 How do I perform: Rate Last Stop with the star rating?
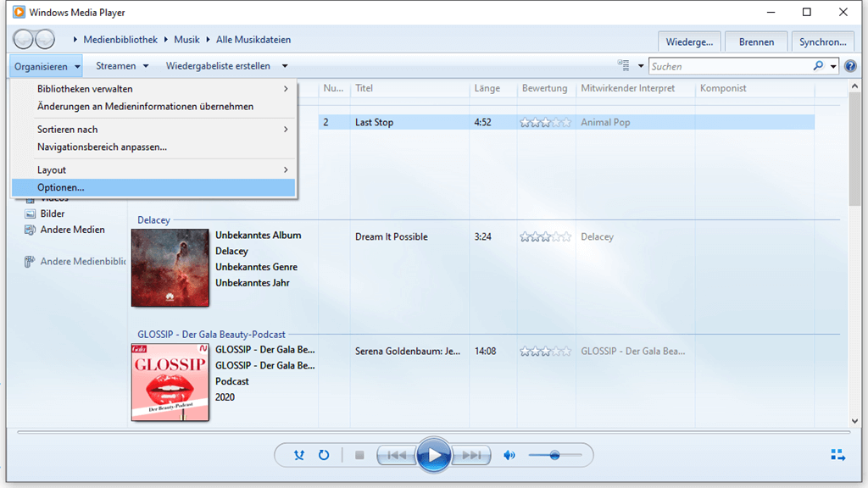pos(545,122)
